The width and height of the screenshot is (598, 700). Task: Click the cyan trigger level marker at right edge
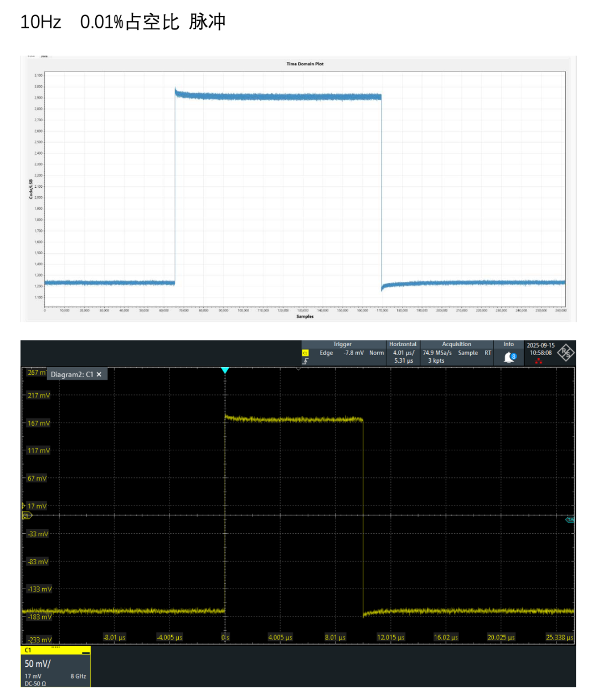click(570, 519)
